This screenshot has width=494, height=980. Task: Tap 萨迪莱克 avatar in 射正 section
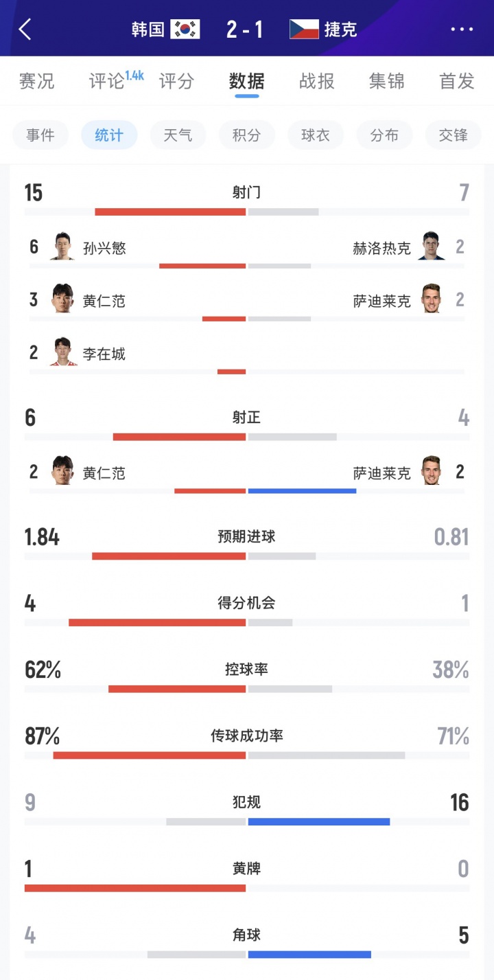(432, 471)
